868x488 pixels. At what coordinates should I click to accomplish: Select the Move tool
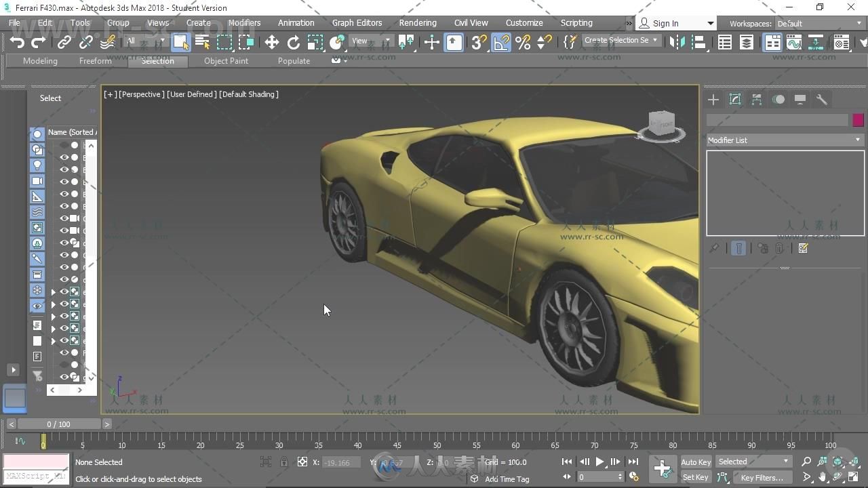coord(272,43)
